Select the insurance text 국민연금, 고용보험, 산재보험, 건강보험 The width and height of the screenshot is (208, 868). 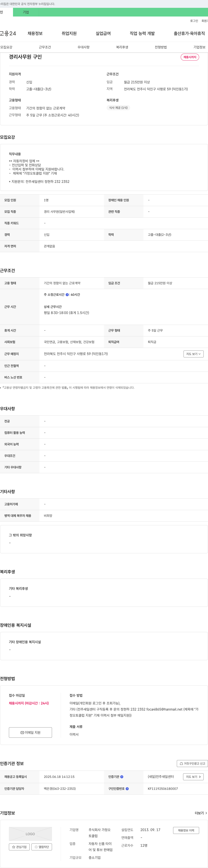point(69,342)
